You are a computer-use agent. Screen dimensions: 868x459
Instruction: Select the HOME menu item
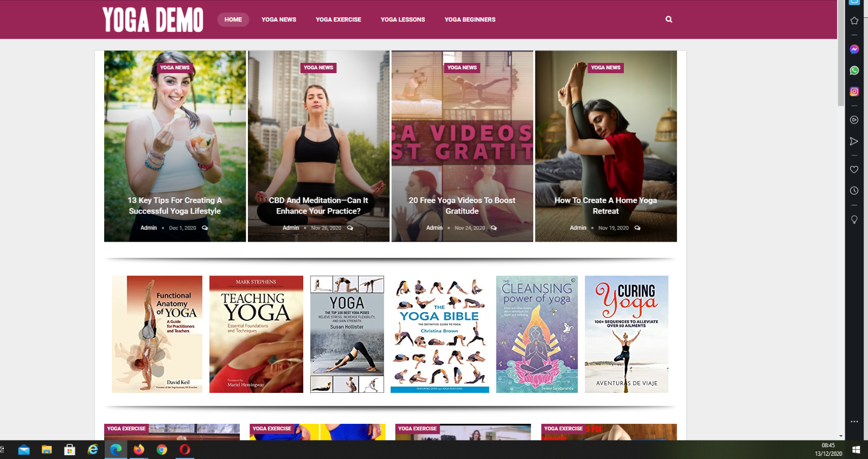click(x=233, y=20)
